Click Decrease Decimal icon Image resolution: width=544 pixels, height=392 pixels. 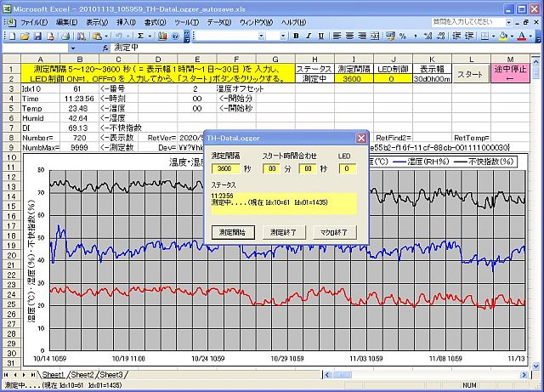coord(441,36)
